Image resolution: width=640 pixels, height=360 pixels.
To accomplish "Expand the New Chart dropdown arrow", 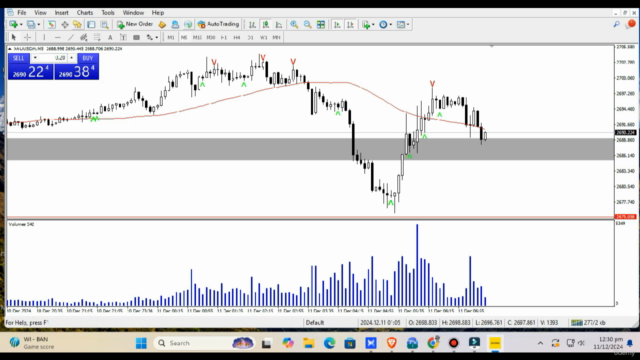I will pos(21,24).
